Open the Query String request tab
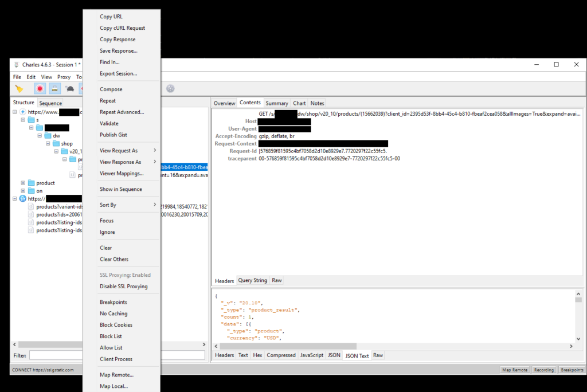 253,280
